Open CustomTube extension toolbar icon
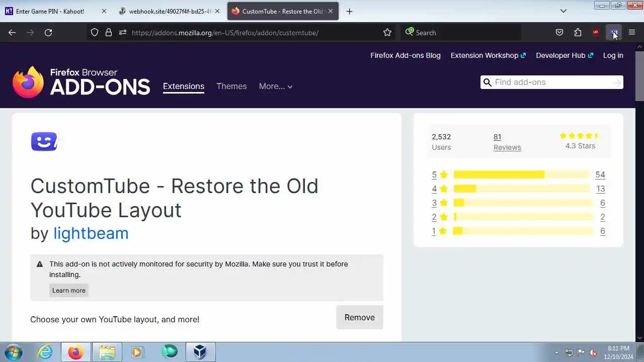This screenshot has height=362, width=644. click(x=614, y=33)
